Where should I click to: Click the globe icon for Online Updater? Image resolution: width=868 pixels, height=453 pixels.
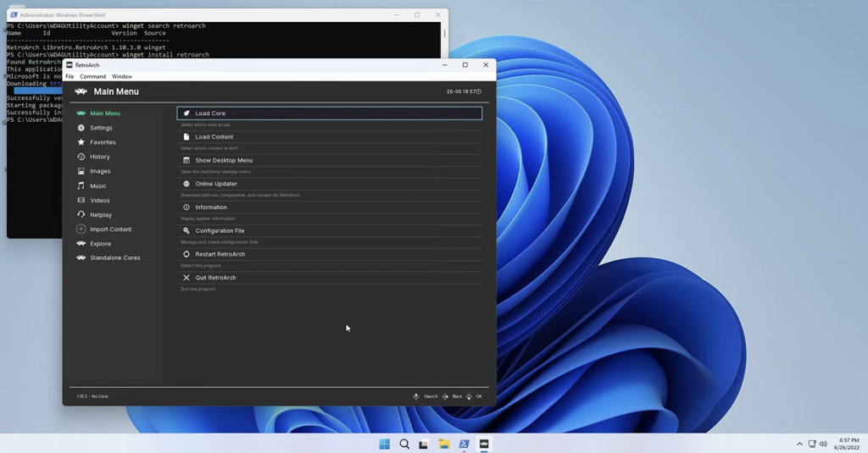coord(186,184)
